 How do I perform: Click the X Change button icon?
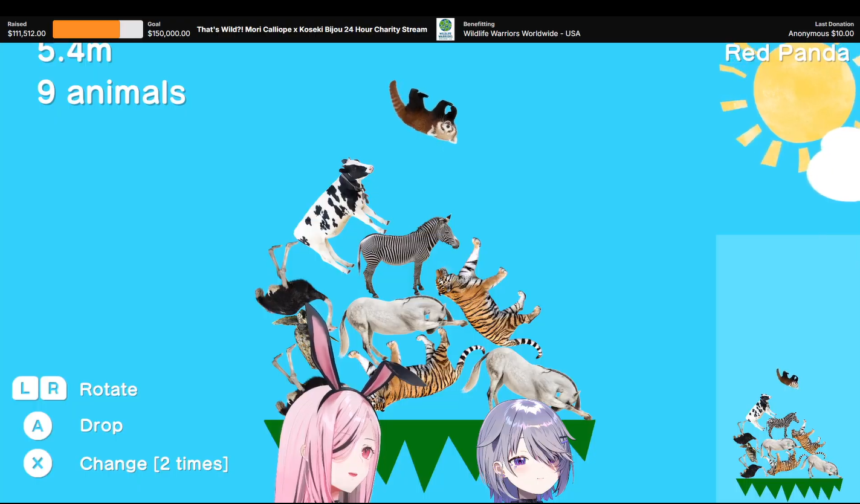tap(37, 464)
